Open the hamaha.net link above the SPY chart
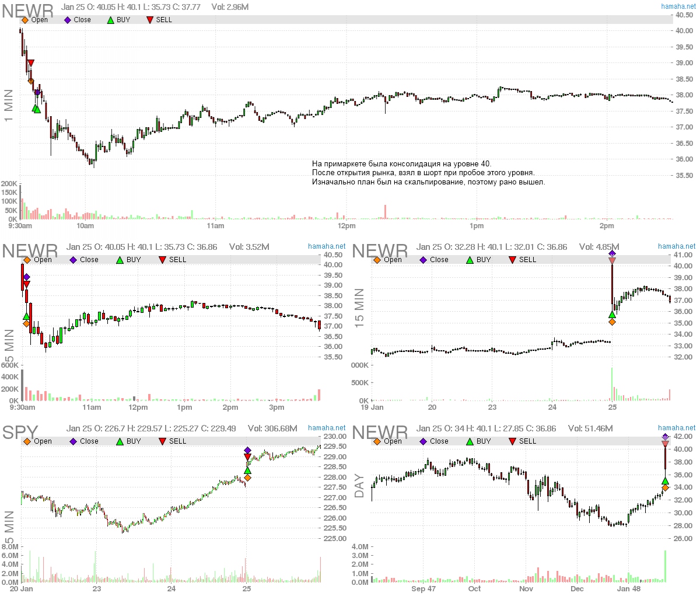700x603 pixels. pyautogui.click(x=327, y=428)
